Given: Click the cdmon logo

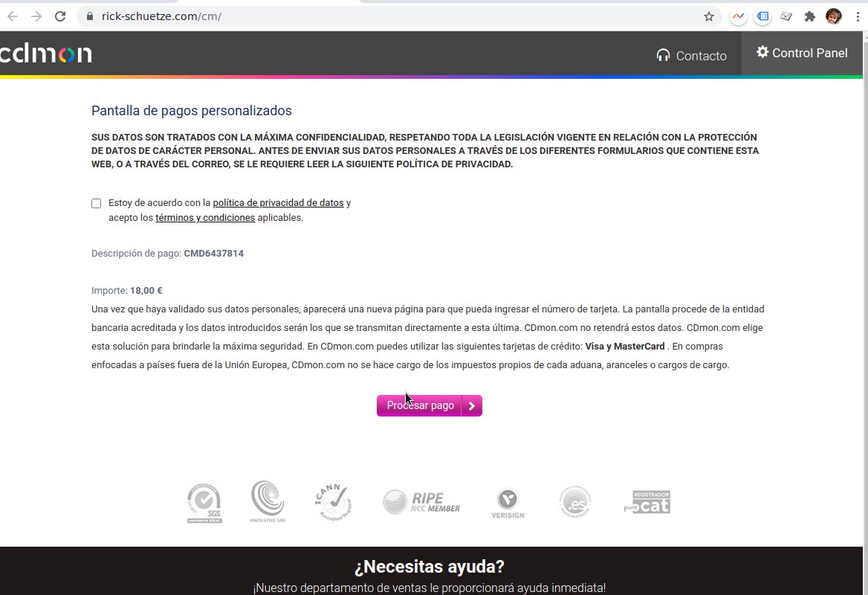Looking at the screenshot, I should (x=46, y=54).
